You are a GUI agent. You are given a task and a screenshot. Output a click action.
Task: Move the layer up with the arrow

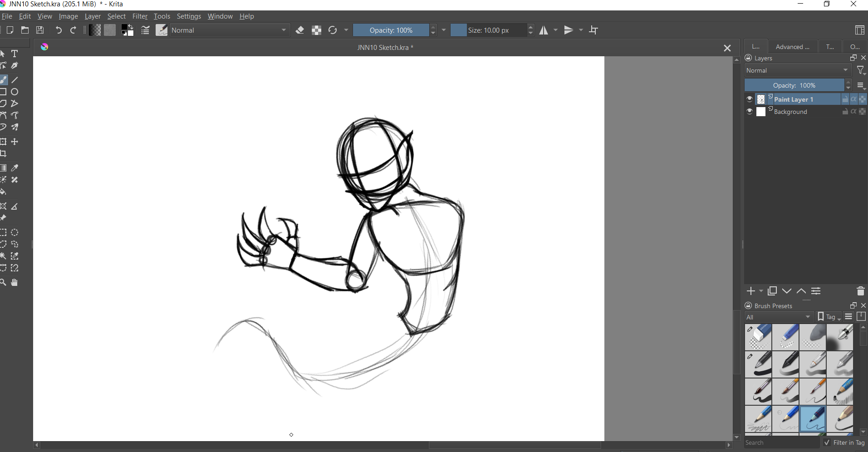tap(801, 291)
